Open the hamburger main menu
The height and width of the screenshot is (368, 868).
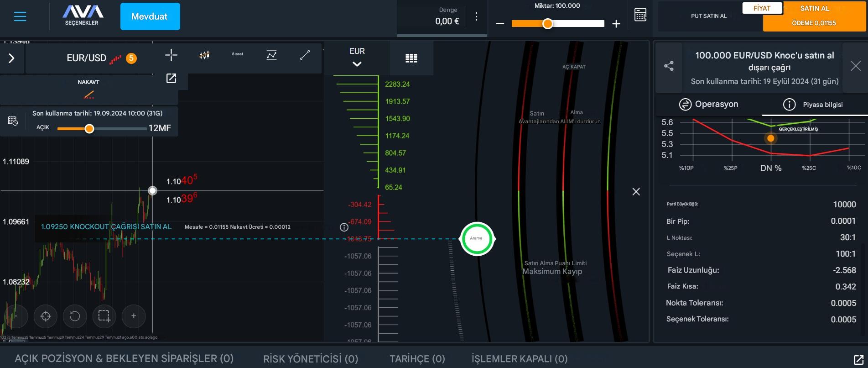[20, 16]
